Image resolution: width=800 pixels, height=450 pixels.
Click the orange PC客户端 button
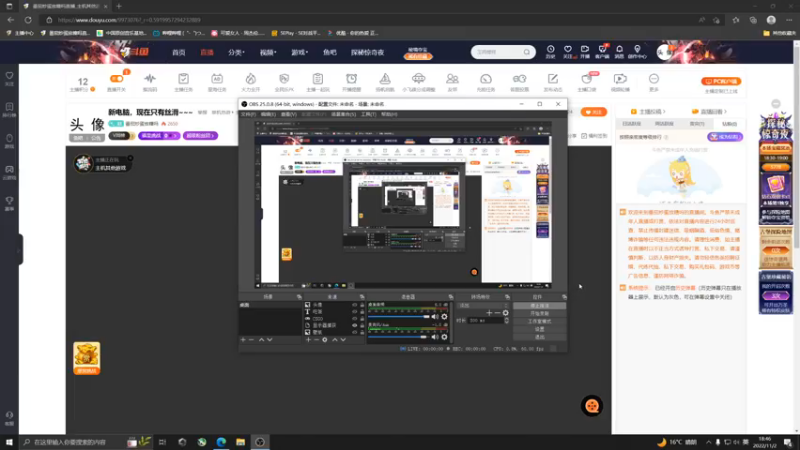721,81
